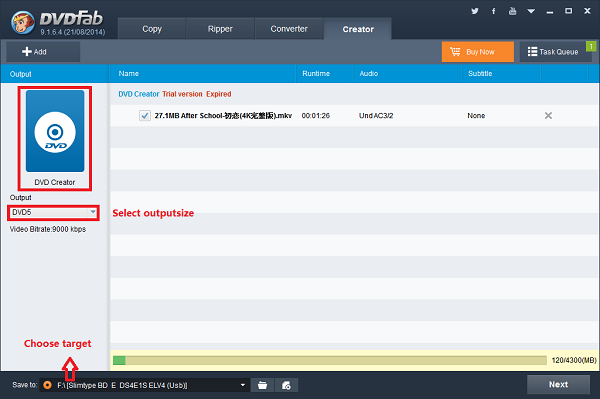Viewport: 600px width, 399px height.
Task: Click the DVD Creator Trial version Expired text
Action: click(175, 94)
